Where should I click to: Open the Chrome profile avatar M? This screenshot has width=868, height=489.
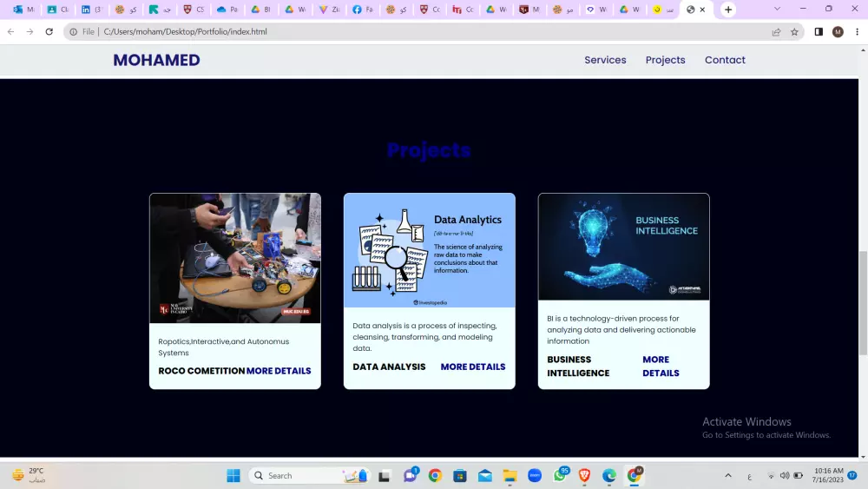tap(838, 31)
